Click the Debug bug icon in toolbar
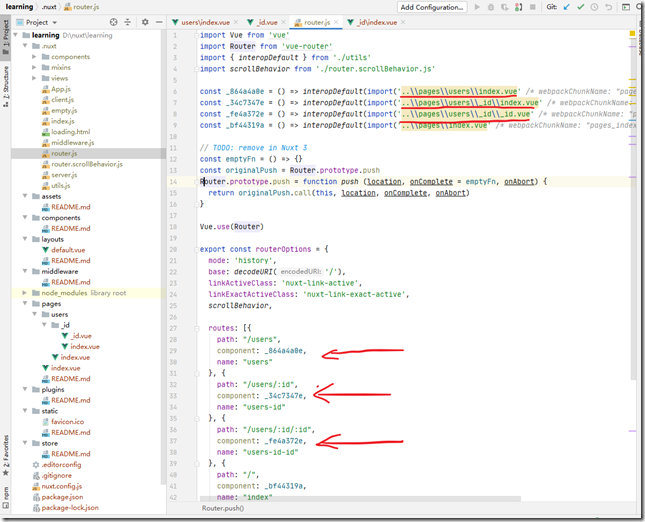 click(491, 7)
